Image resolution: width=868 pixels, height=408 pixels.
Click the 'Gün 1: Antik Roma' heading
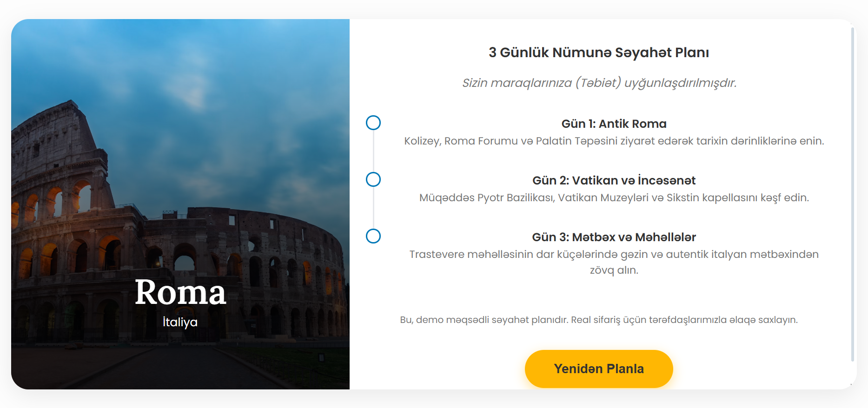(614, 124)
